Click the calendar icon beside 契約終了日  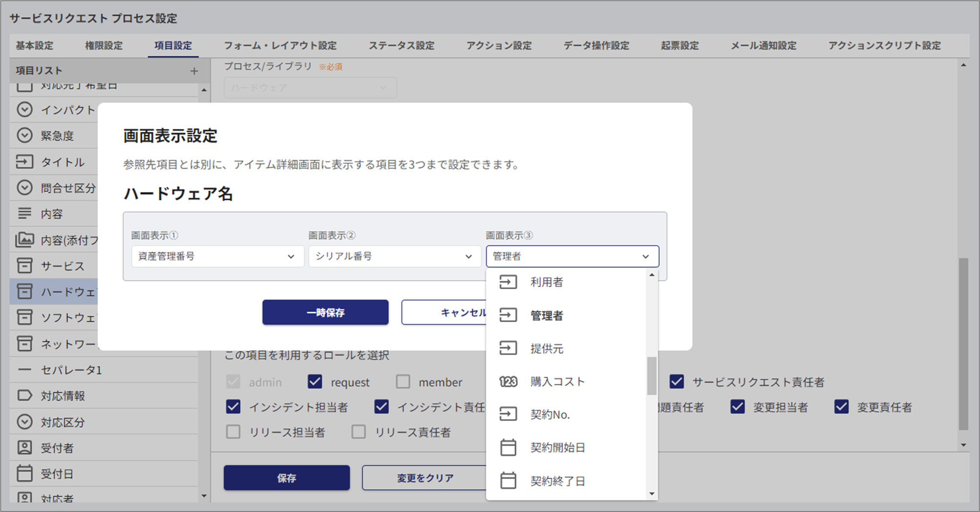point(508,481)
